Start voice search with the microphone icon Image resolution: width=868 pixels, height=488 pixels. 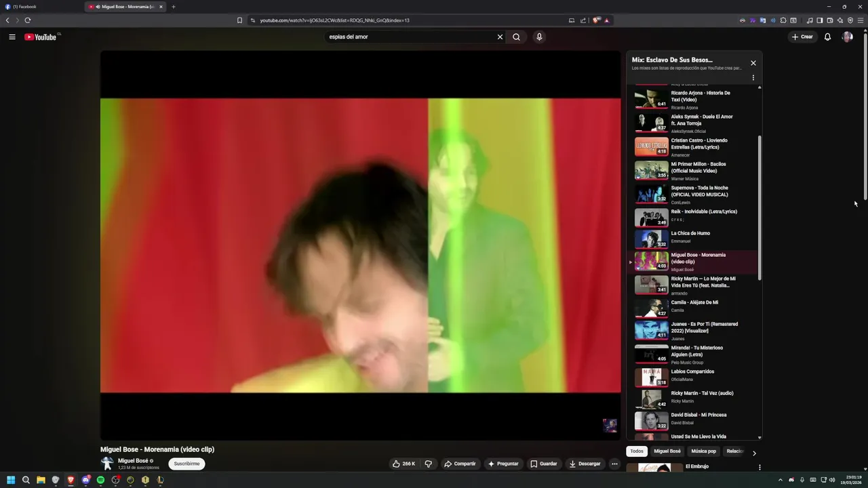click(539, 37)
